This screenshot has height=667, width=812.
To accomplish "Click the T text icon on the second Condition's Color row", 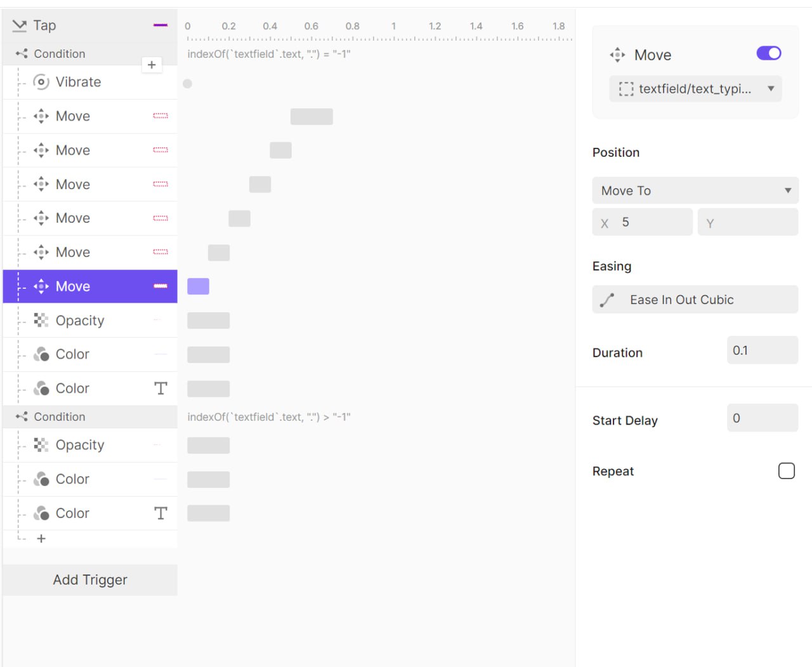I will click(161, 513).
